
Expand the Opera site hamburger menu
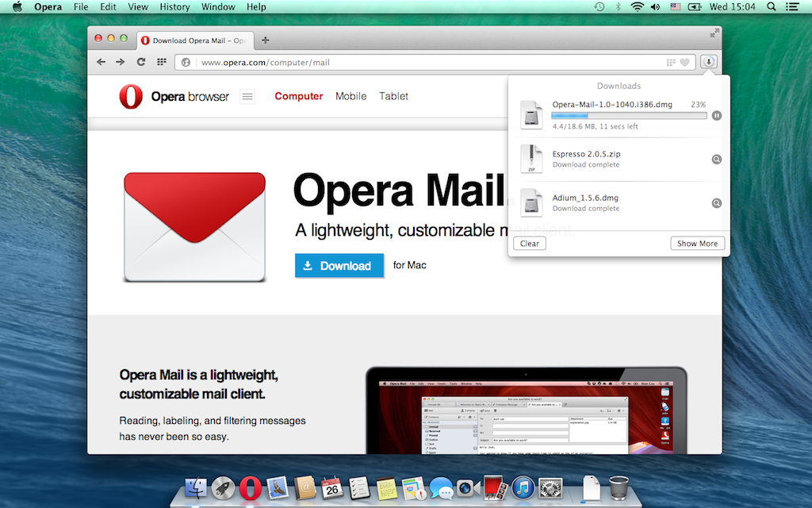[247, 97]
